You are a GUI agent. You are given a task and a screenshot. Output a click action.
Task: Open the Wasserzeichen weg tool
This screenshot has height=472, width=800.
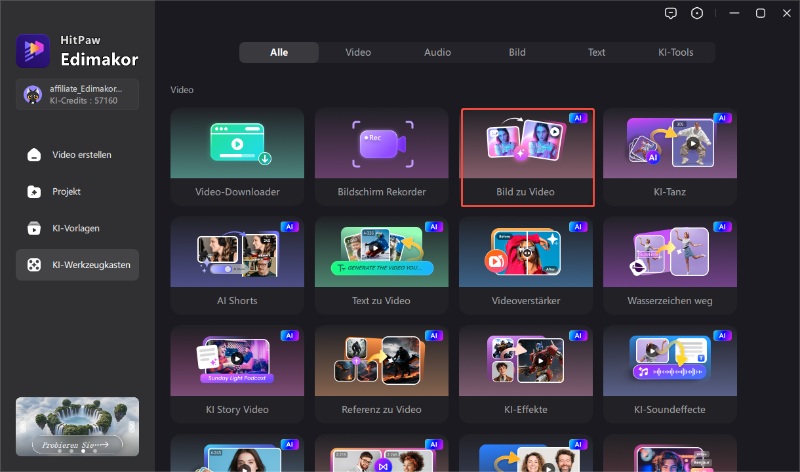pos(670,265)
